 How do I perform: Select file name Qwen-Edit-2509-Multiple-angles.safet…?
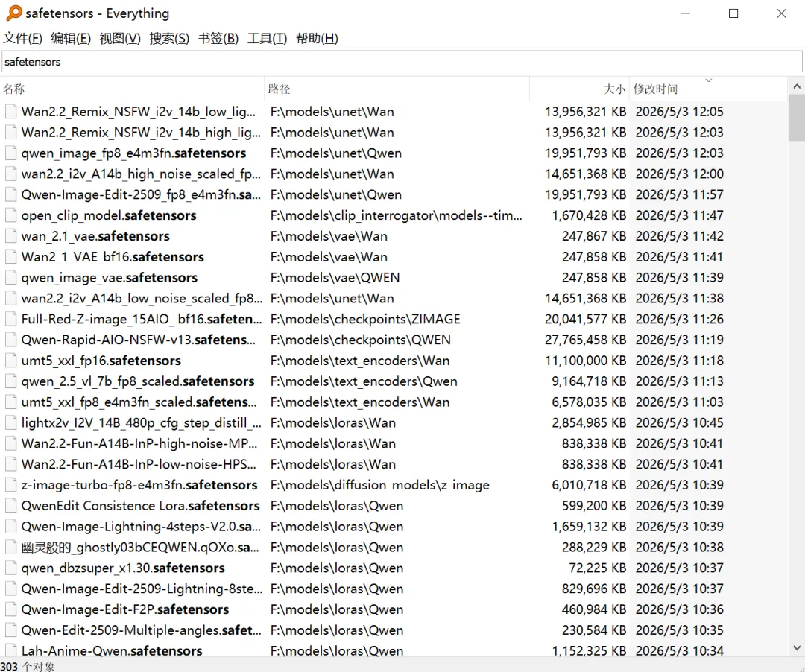point(141,630)
